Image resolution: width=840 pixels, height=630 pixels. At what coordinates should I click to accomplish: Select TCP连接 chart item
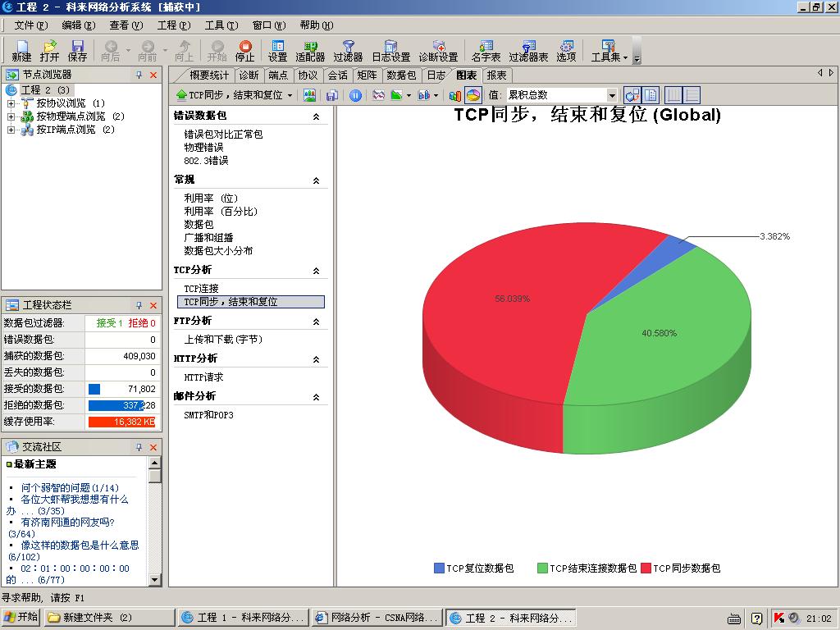pos(201,289)
